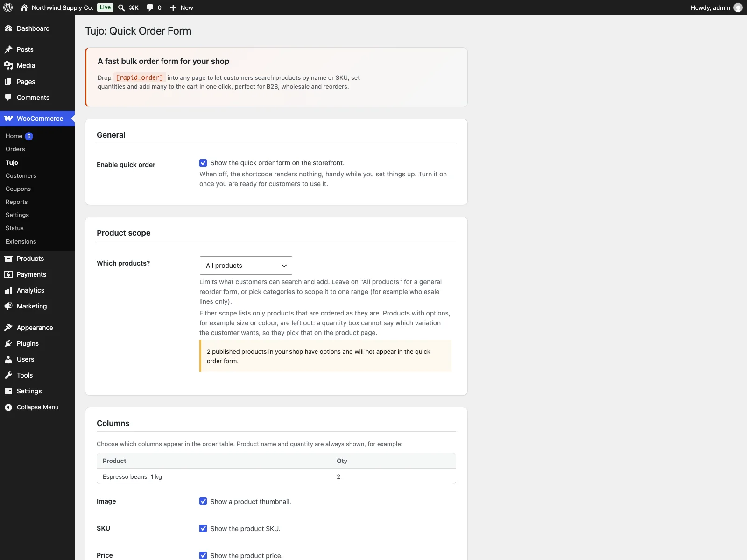The height and width of the screenshot is (560, 747).
Task: Click the comments bubble icon in toolbar
Action: [150, 7]
